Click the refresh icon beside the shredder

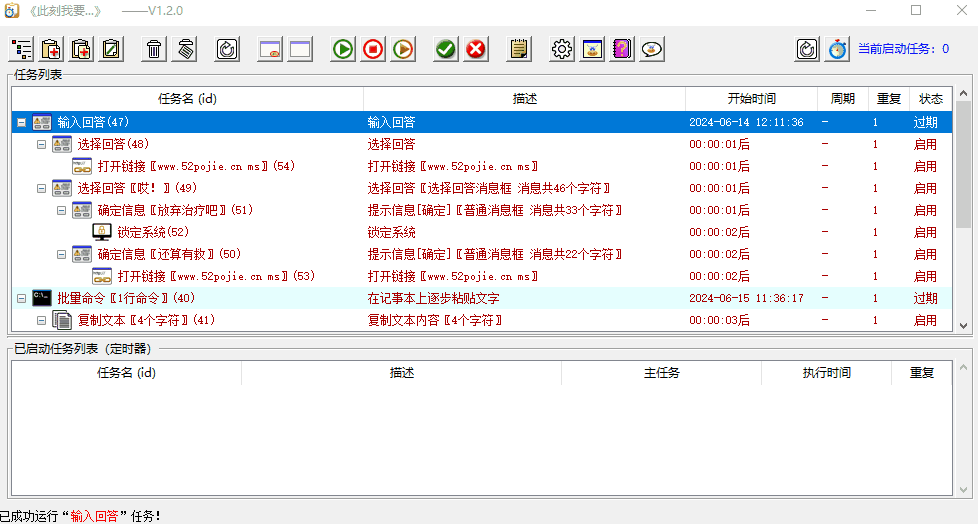coord(228,49)
